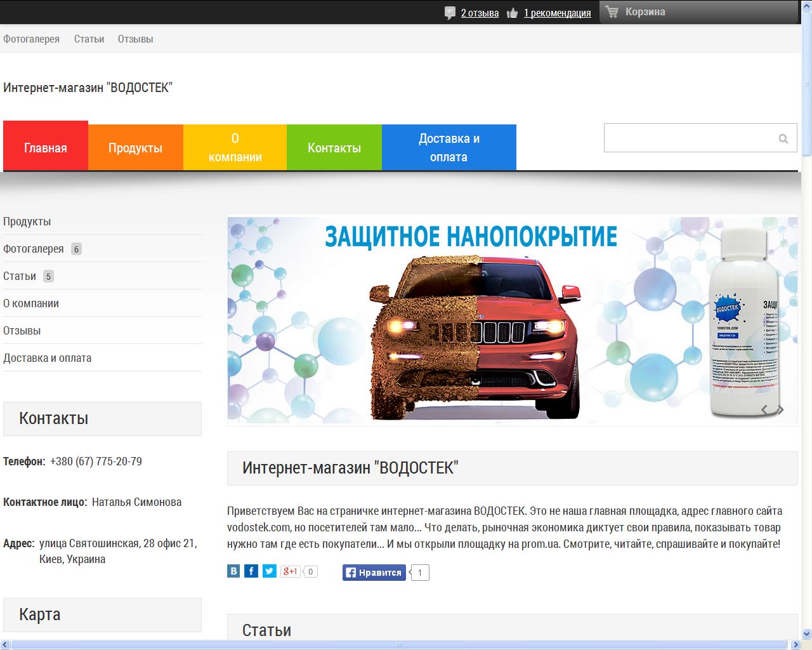Click the Фотогалерея count badge 6
812x650 pixels.
pos(76,249)
